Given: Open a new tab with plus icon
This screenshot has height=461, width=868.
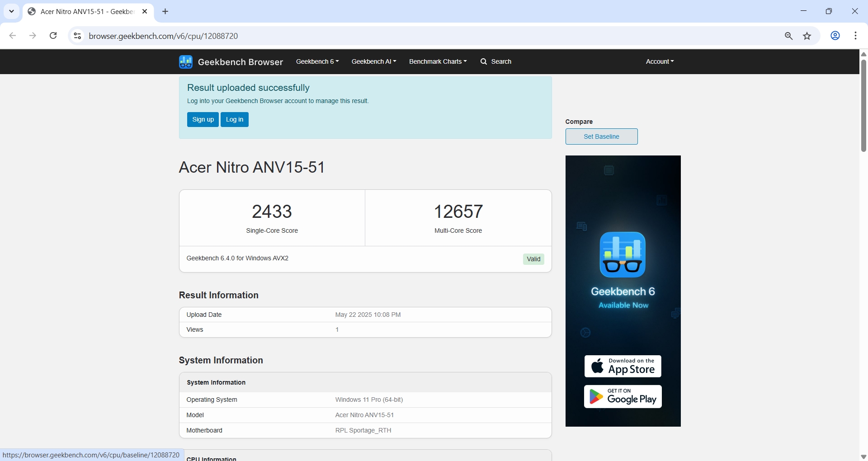Looking at the screenshot, I should click(165, 12).
